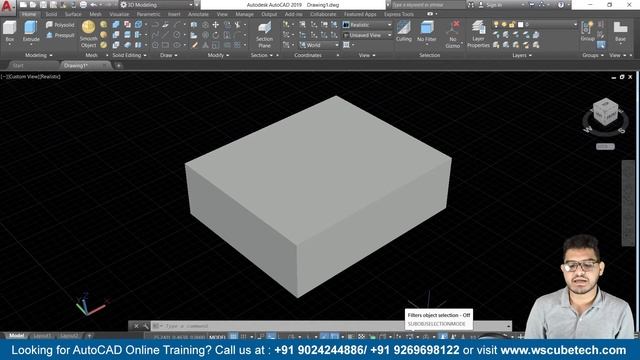
Task: Expand the Layers panel
Action: [x=522, y=55]
